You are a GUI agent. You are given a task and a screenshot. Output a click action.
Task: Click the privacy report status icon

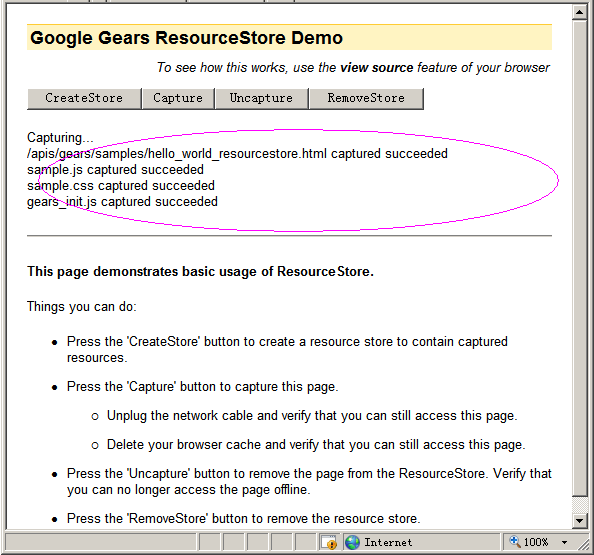pos(328,542)
